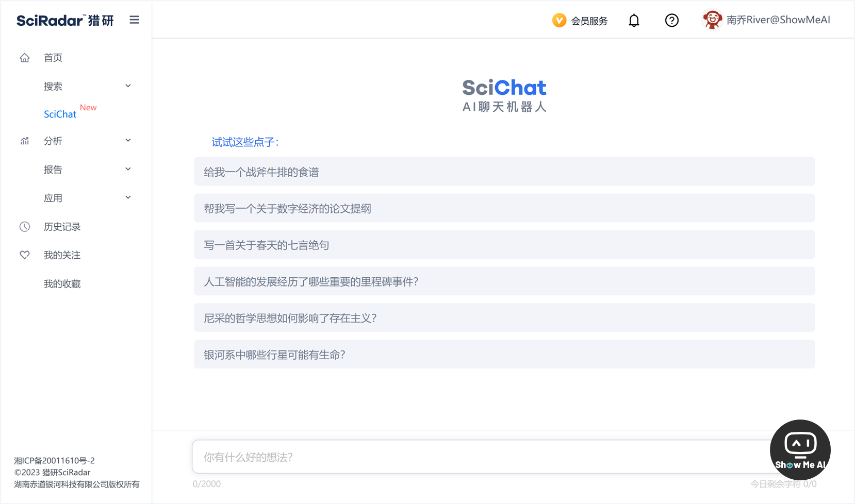Collapse sidebar with hamburger menu icon
855x504 pixels.
point(134,20)
